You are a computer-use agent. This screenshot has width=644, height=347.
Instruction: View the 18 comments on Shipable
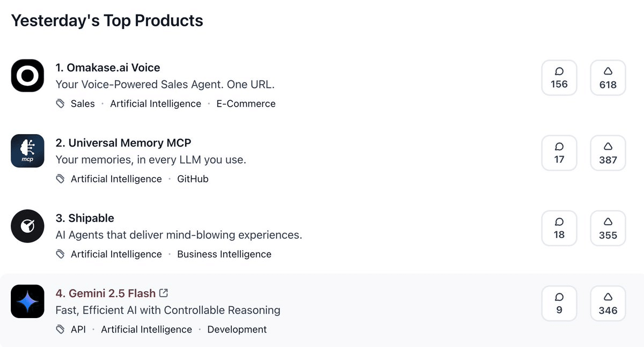click(x=559, y=228)
